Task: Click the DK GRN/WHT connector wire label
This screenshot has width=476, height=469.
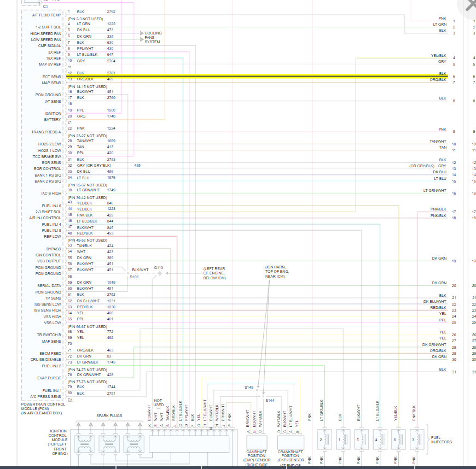Action: tap(434, 344)
